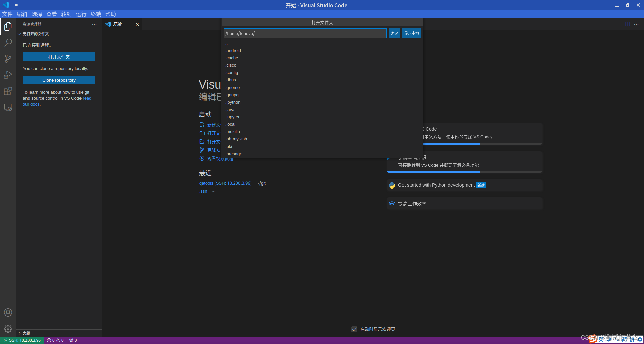Select the .java folder entry
Viewport: 644px width, 344px height.
[x=322, y=110]
